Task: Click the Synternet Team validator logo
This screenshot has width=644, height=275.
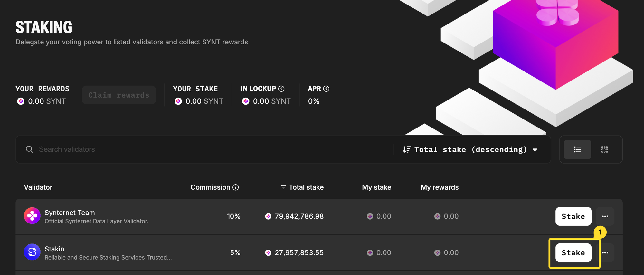Action: (32, 216)
